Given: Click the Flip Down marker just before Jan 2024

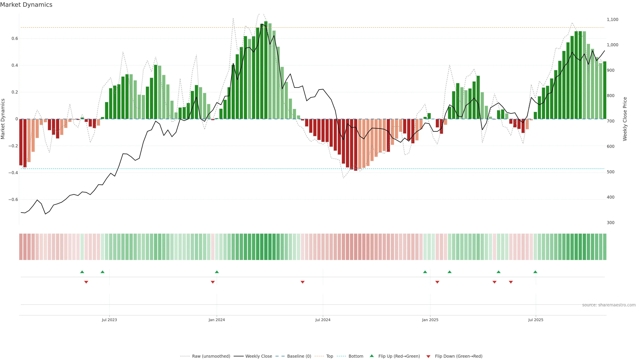Looking at the screenshot, I should tap(213, 282).
